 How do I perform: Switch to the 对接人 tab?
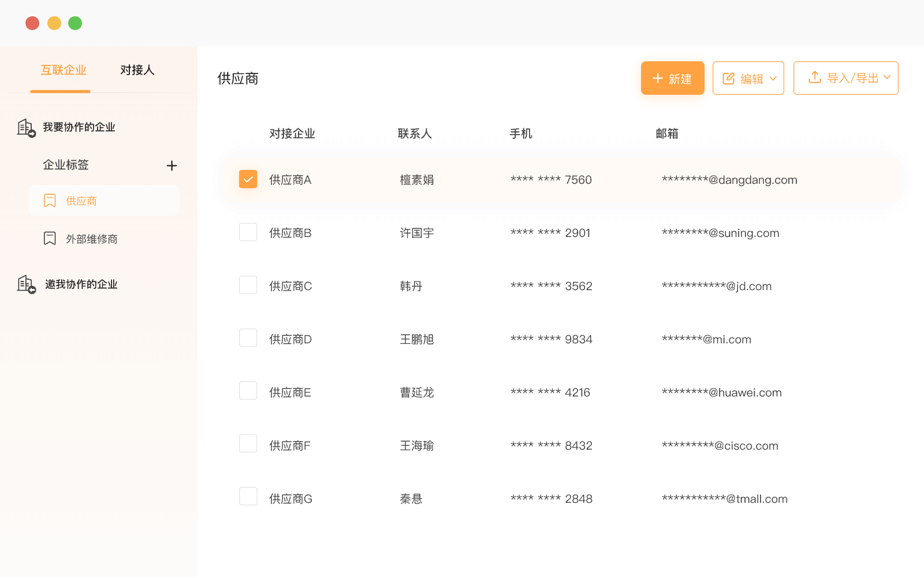click(x=137, y=70)
